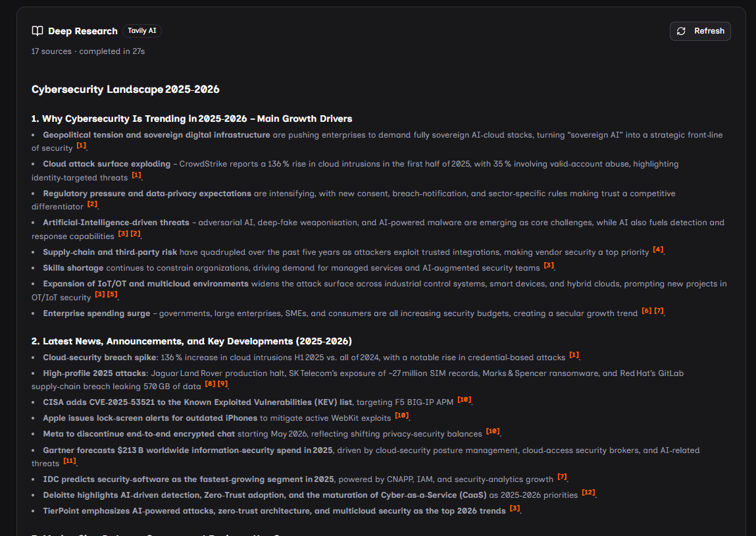Open citation [9] in High-profile 2025 attacks bullet
The width and height of the screenshot is (756, 536).
[x=222, y=384]
